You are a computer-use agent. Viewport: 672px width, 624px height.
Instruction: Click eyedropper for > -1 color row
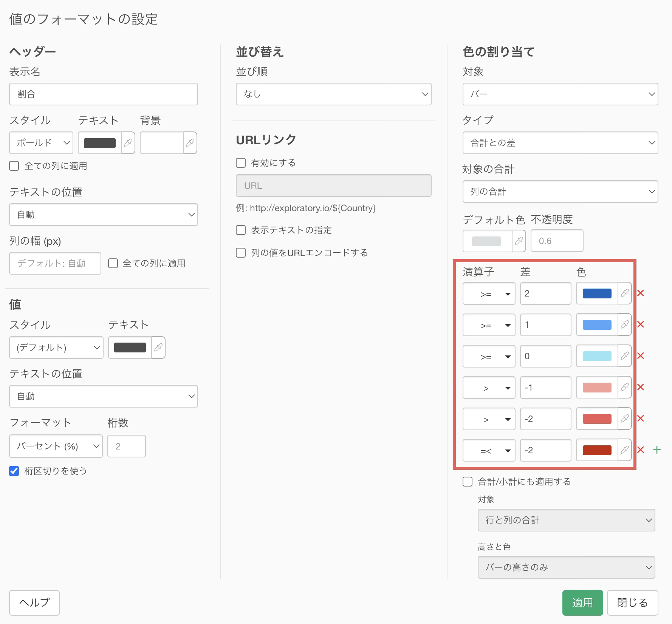pyautogui.click(x=625, y=387)
